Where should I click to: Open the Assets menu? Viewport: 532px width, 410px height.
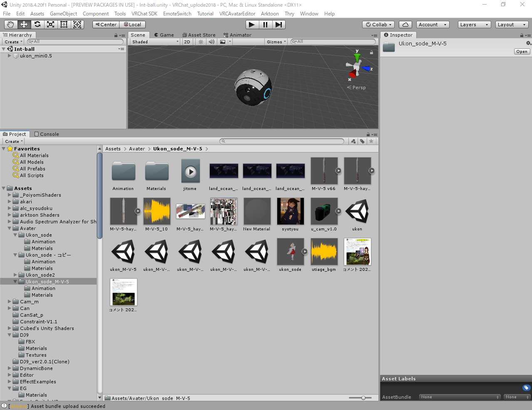[x=37, y=14]
